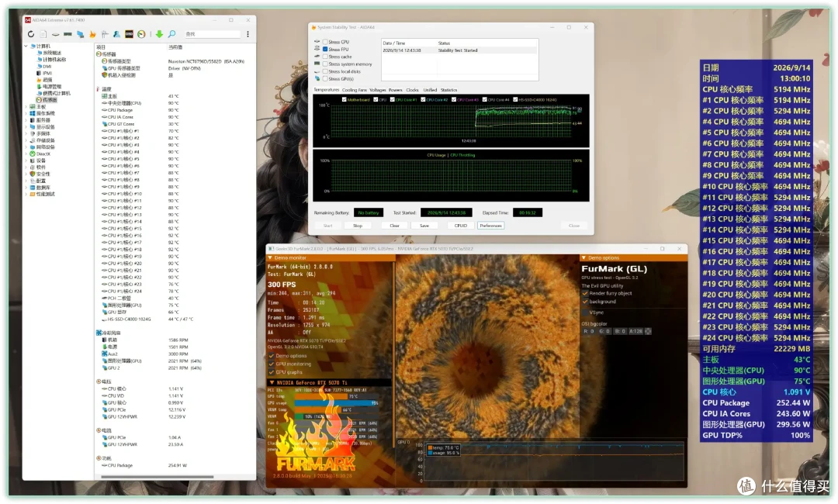Screen dimensions: 838x504
Task: Select the Stability Test Started log row
Action: pyautogui.click(x=459, y=50)
